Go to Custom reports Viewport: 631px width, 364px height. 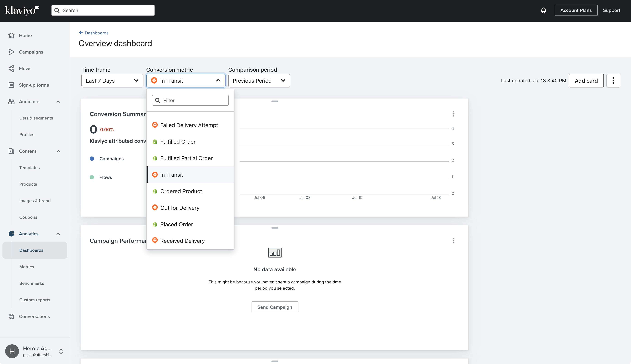35,300
